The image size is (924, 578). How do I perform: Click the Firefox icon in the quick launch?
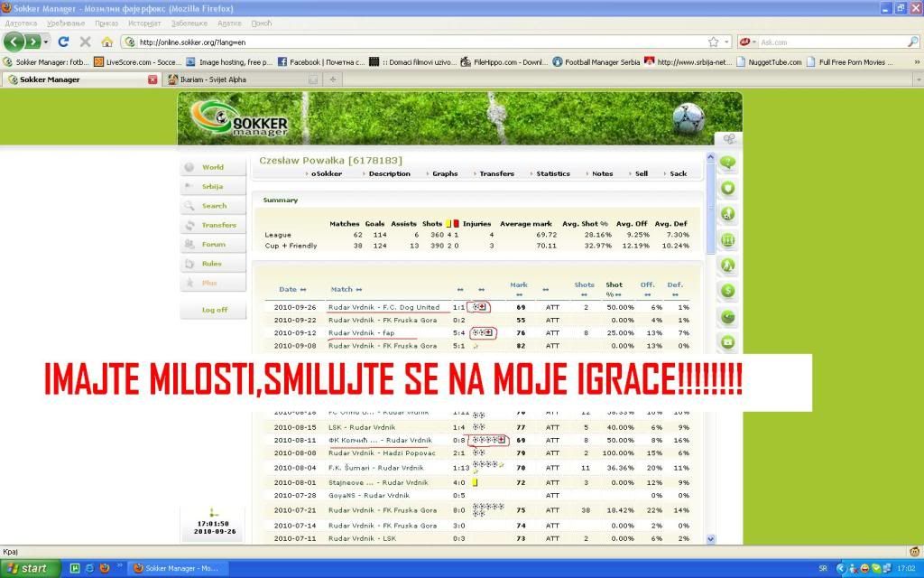click(x=105, y=568)
